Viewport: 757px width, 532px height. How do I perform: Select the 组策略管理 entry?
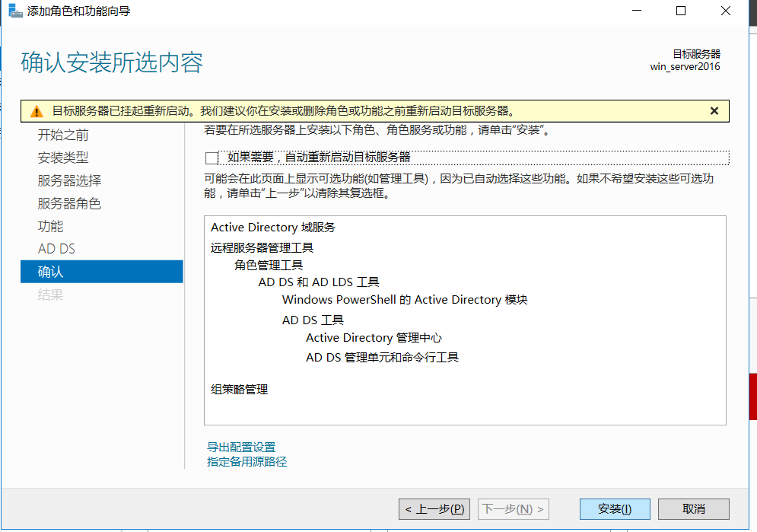point(239,389)
